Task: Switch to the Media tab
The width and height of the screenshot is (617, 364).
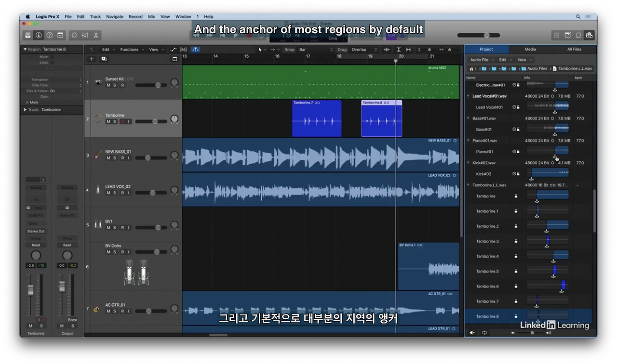Action: (x=530, y=49)
